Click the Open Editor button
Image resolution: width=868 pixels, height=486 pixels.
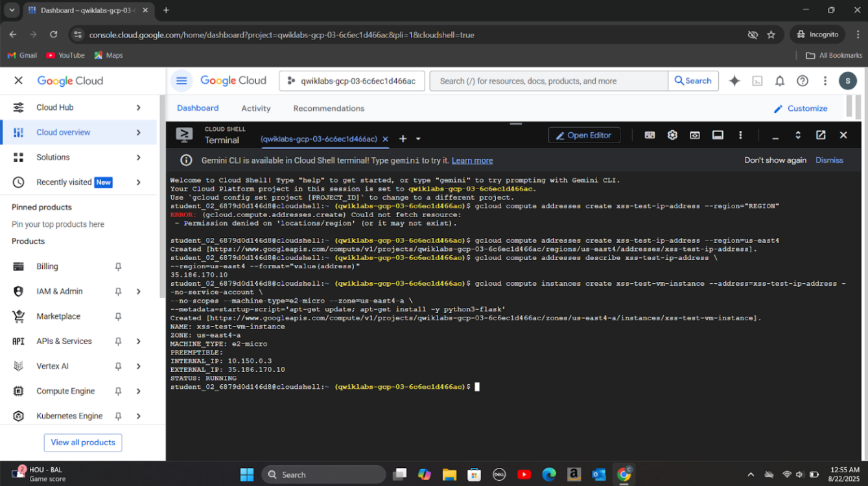[x=583, y=135]
